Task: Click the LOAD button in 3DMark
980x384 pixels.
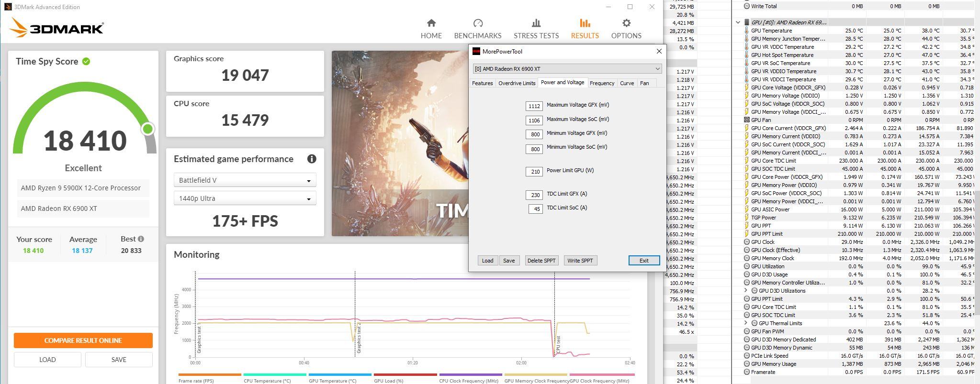Action: point(47,360)
